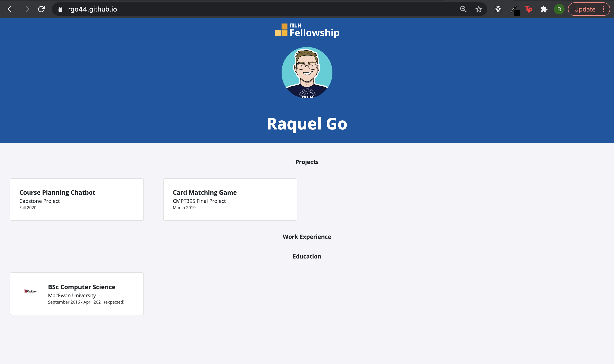Click the lock site-info icon
The height and width of the screenshot is (364, 614).
(60, 9)
